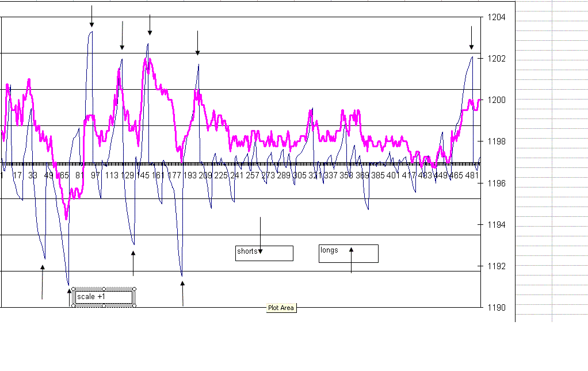The image size is (588, 371).
Task: Select the horizontal category axis labels
Action: [x=230, y=171]
